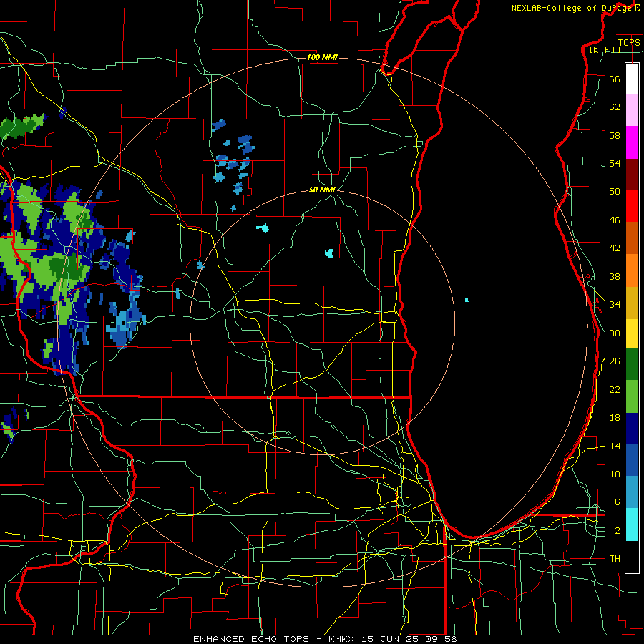Screen dimensions: 644x644
Task: Click the light green legend band near 22
Action: click(x=632, y=396)
